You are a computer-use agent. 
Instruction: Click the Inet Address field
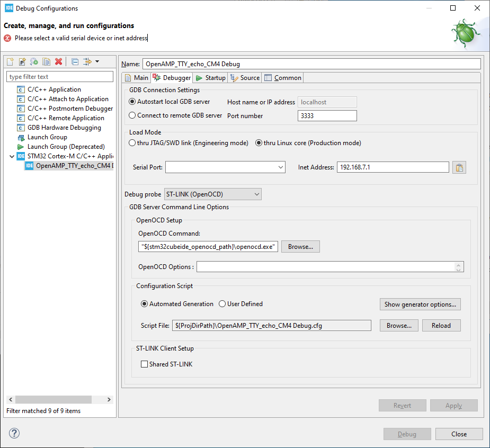[x=393, y=167]
